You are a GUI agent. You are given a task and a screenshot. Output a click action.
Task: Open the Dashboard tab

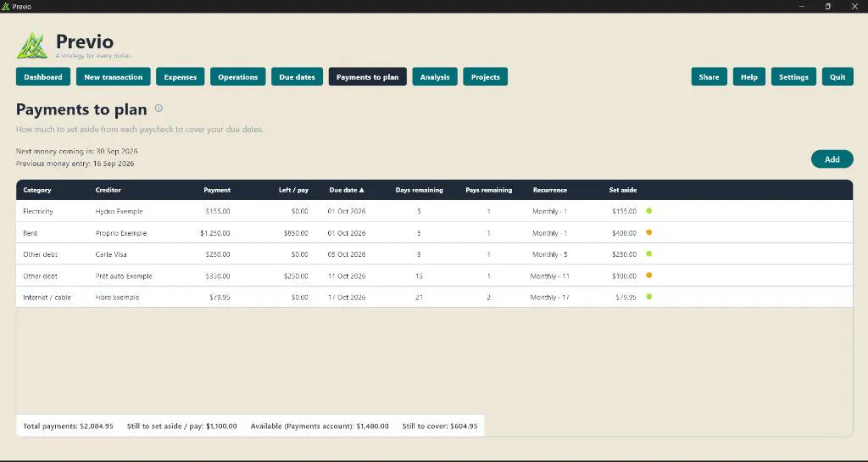coord(43,77)
